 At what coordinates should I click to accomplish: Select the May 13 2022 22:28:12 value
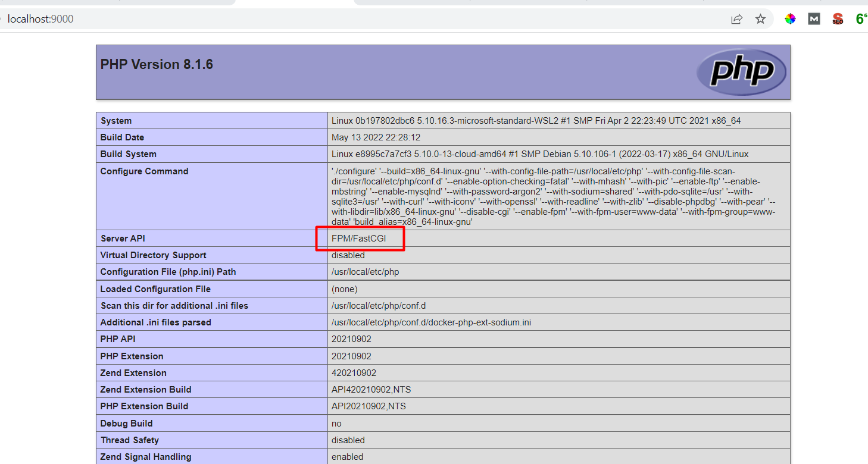click(376, 137)
